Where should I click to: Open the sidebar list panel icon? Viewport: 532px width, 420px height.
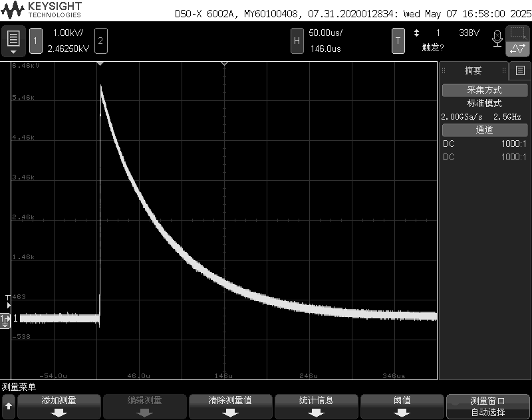click(x=520, y=70)
